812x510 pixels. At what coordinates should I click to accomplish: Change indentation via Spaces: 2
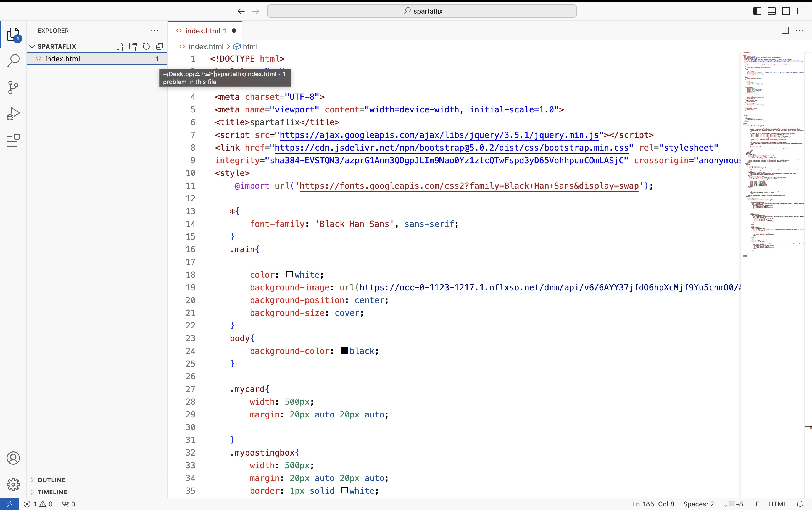click(x=698, y=504)
